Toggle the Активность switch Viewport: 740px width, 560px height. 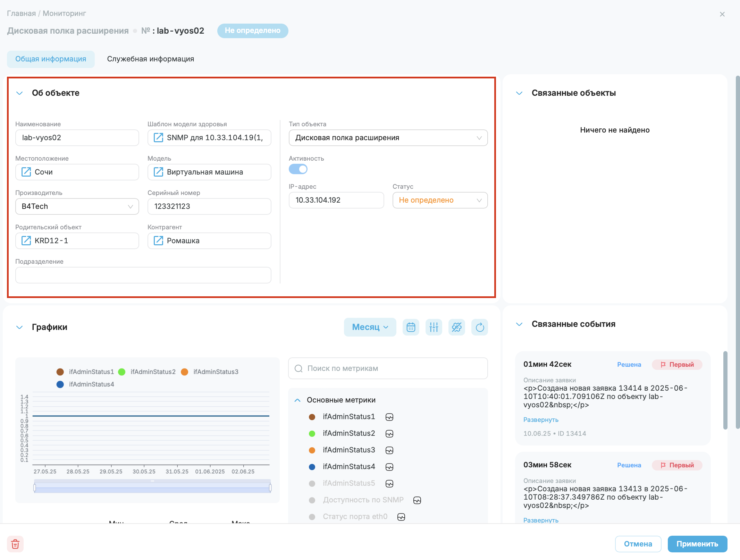298,169
